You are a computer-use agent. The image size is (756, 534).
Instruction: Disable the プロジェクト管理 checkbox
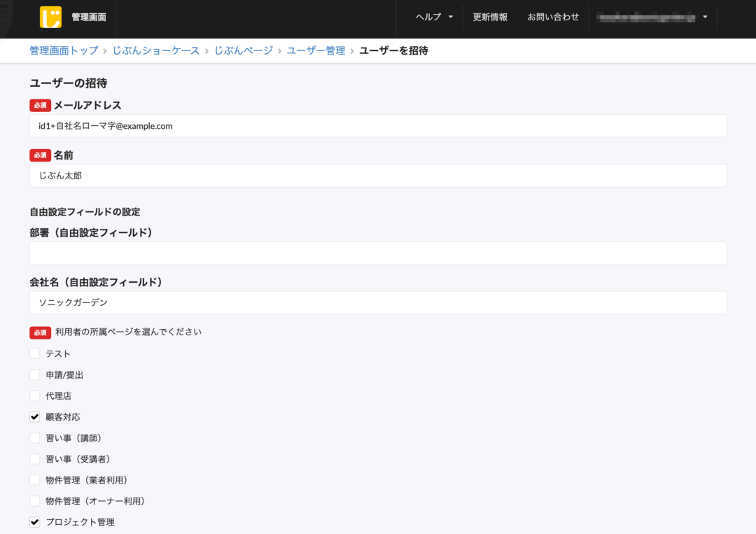click(x=35, y=522)
